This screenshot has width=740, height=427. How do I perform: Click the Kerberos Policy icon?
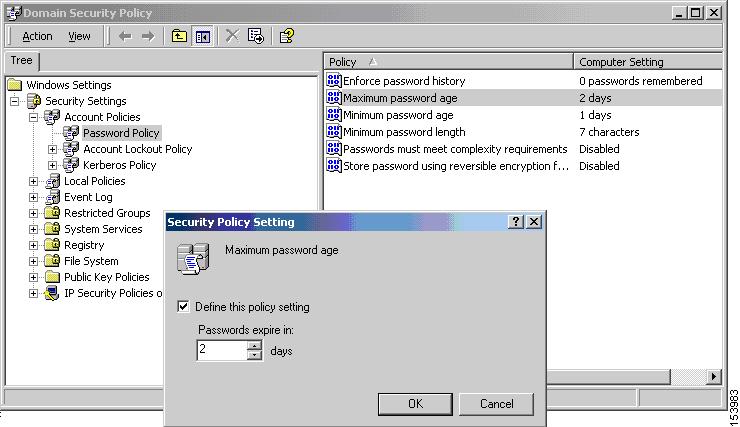[71, 165]
